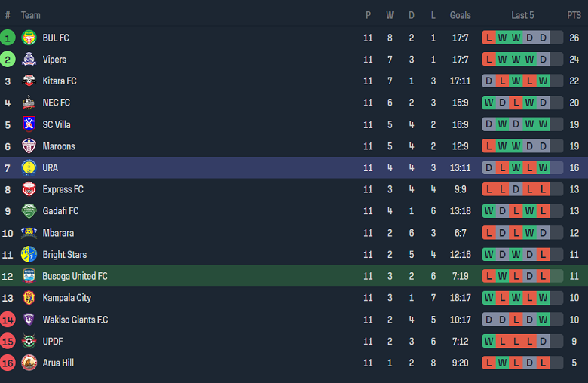Click the red position 16 rank badge
Screen dimensions: 588x383
[8, 363]
